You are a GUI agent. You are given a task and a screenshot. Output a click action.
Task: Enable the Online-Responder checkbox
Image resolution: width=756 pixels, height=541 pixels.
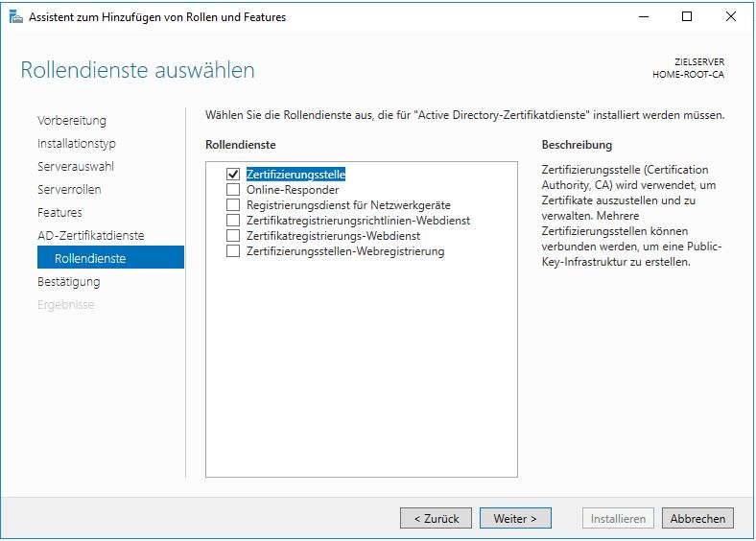(x=232, y=190)
